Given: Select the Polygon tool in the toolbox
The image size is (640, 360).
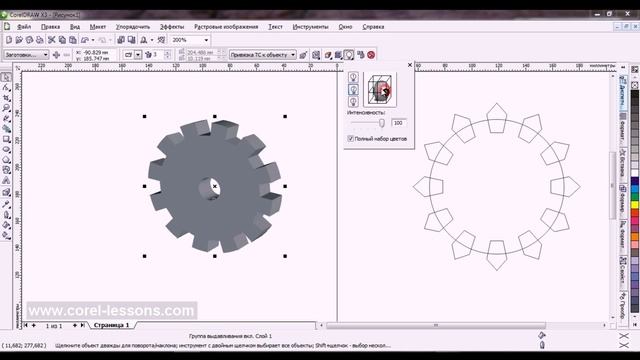Looking at the screenshot, I should [6, 160].
